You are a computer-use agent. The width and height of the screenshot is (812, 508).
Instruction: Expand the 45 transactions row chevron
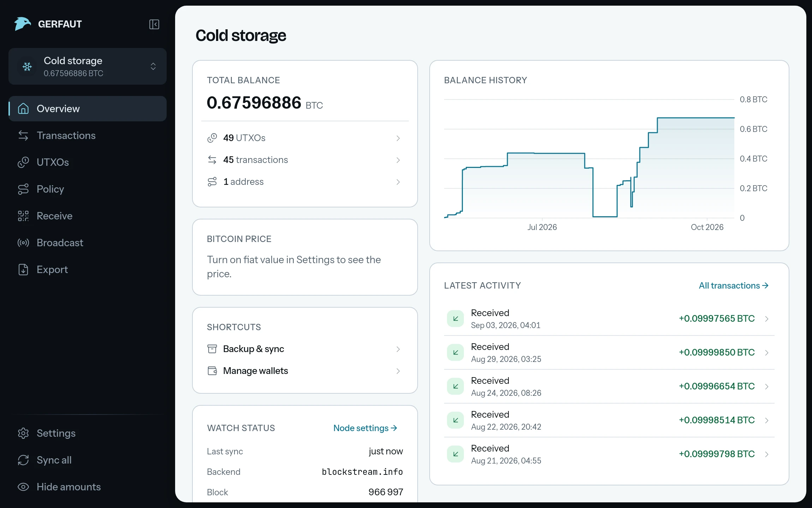398,160
